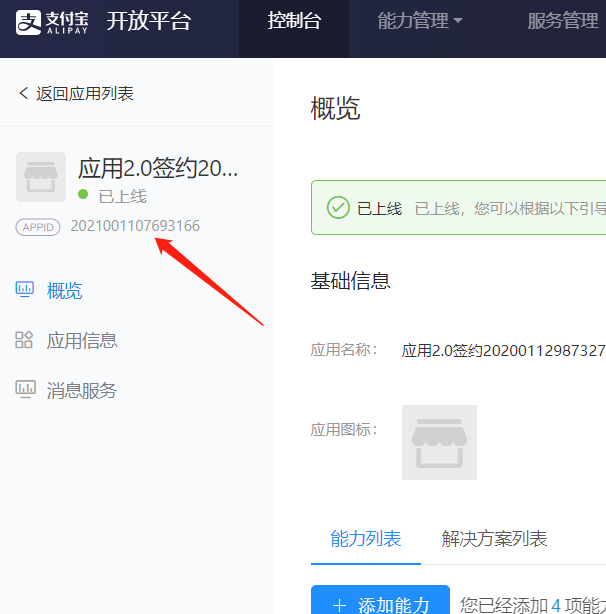Click the 应用名称 field label
This screenshot has width=606, height=614.
pyautogui.click(x=344, y=350)
